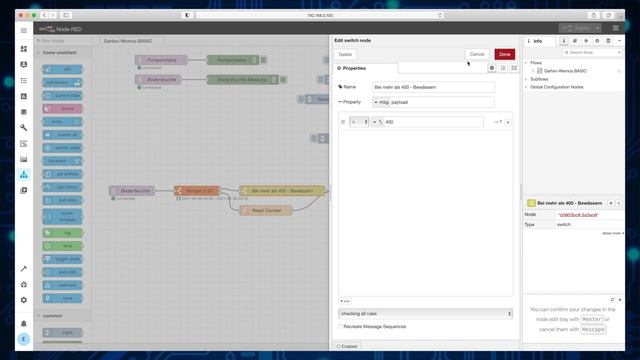The height and width of the screenshot is (360, 640).
Task: Open the wrench tools icon in sidebar
Action: tap(24, 128)
